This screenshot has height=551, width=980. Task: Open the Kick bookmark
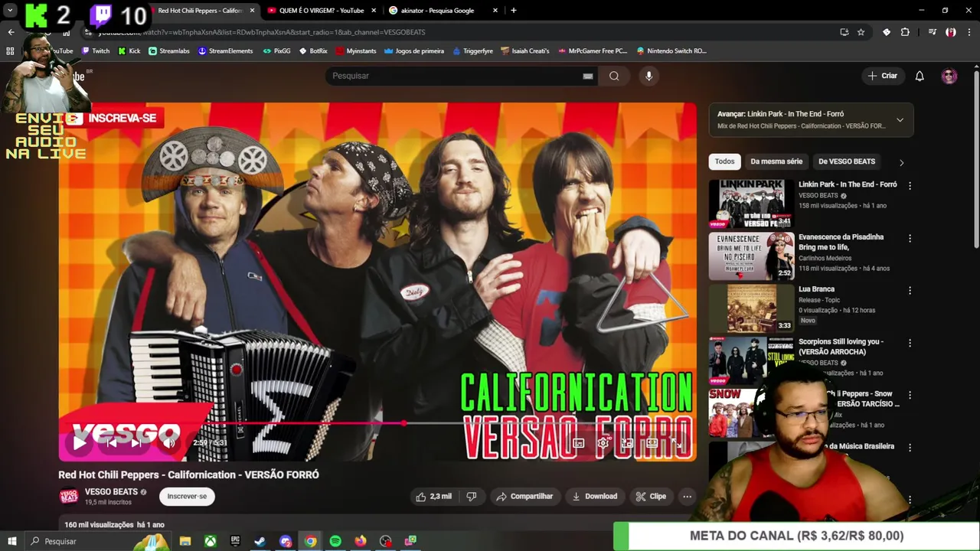coord(129,51)
